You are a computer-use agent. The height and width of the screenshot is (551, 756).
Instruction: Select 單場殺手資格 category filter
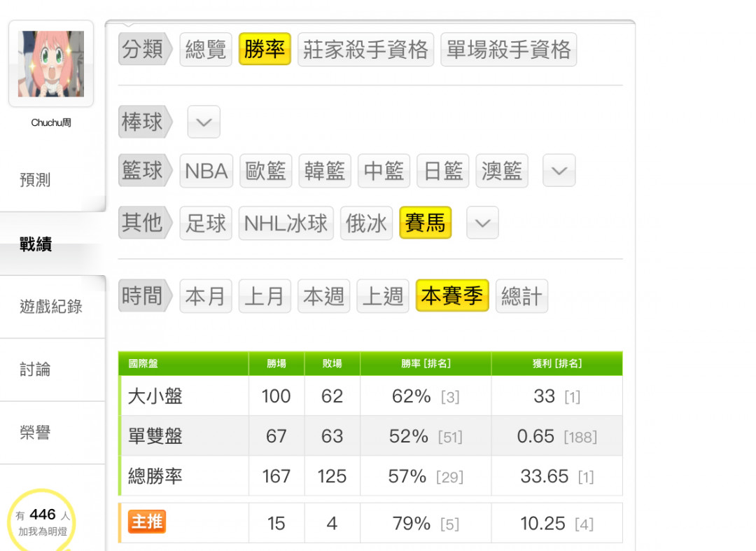pyautogui.click(x=509, y=50)
